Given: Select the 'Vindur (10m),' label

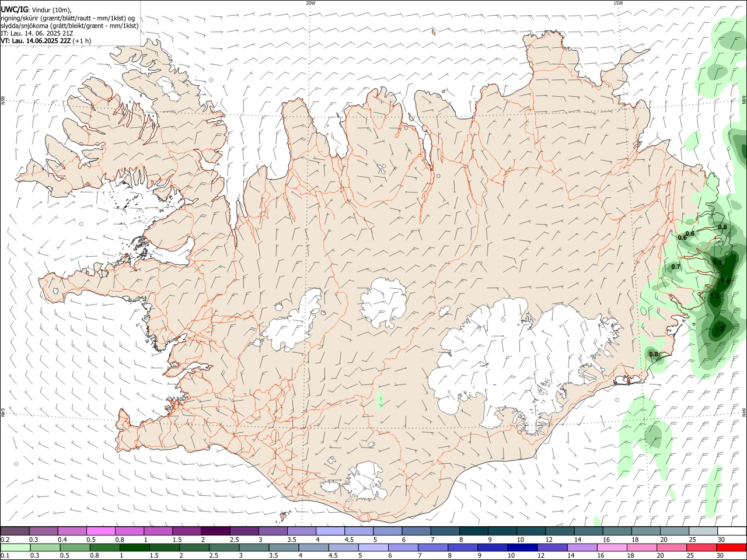Looking at the screenshot, I should (x=51, y=10).
